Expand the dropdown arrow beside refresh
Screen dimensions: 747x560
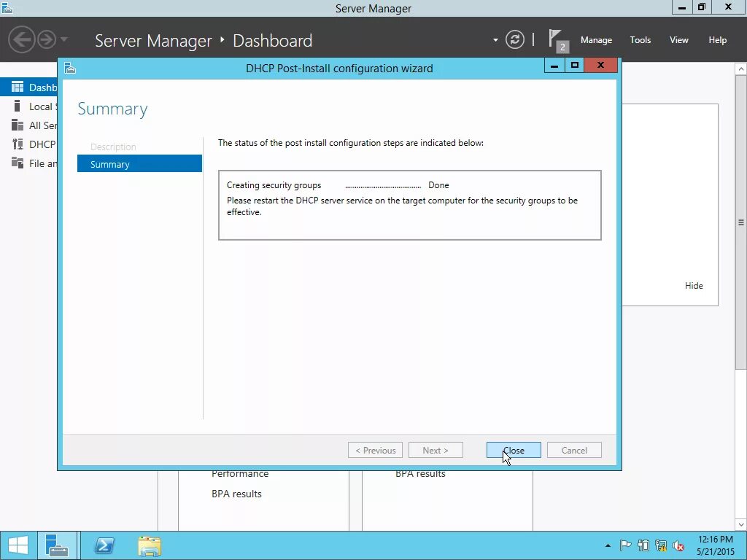point(495,40)
